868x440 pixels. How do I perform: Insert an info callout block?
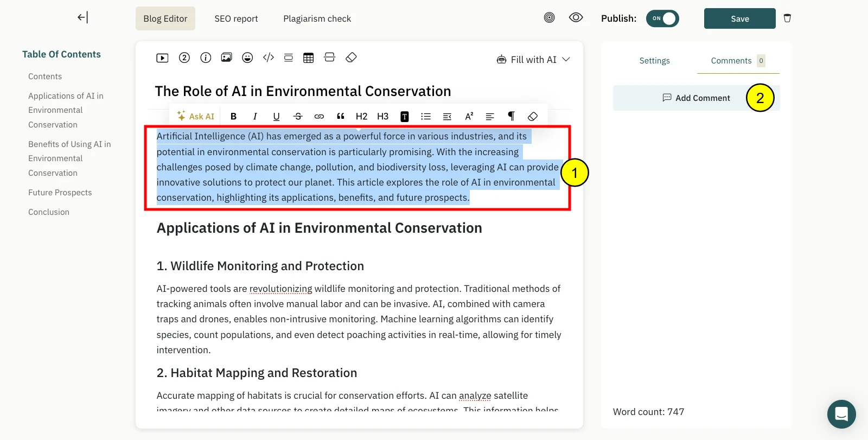click(206, 58)
